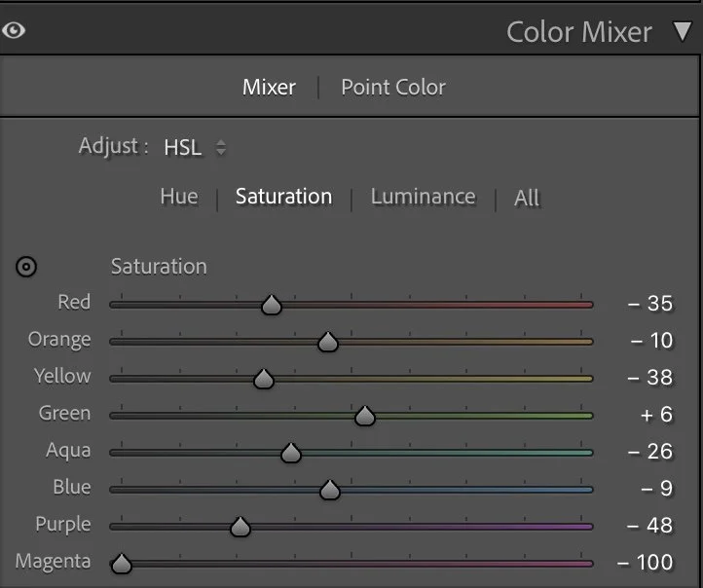Toggle Color Mixer panel visibility eye
This screenshot has width=703, height=588.
(14, 30)
